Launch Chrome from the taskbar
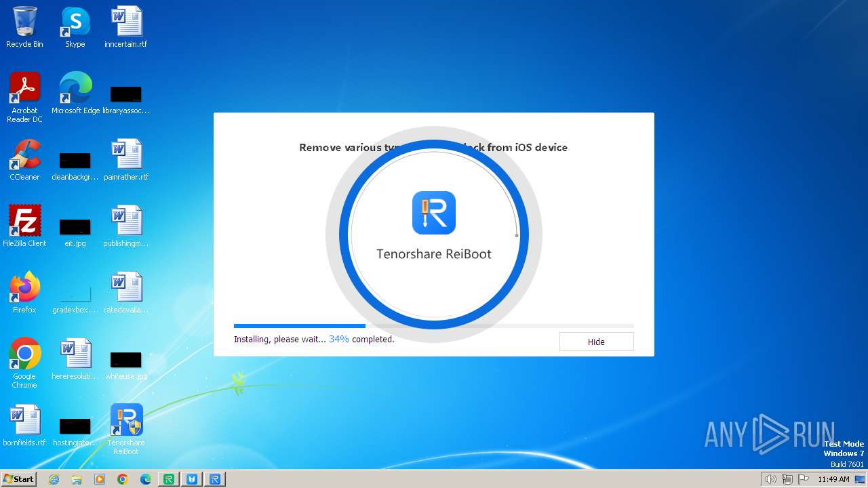 [x=123, y=479]
